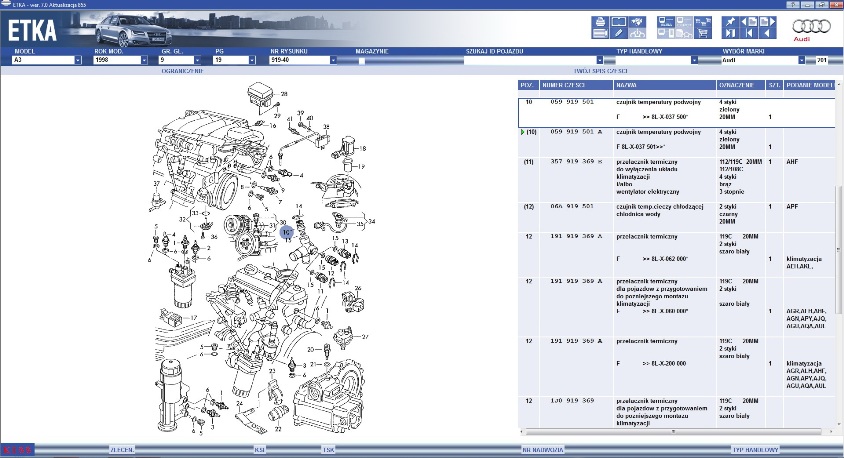Click the greyed upload tray icon
The height and width of the screenshot is (458, 844).
637,33
